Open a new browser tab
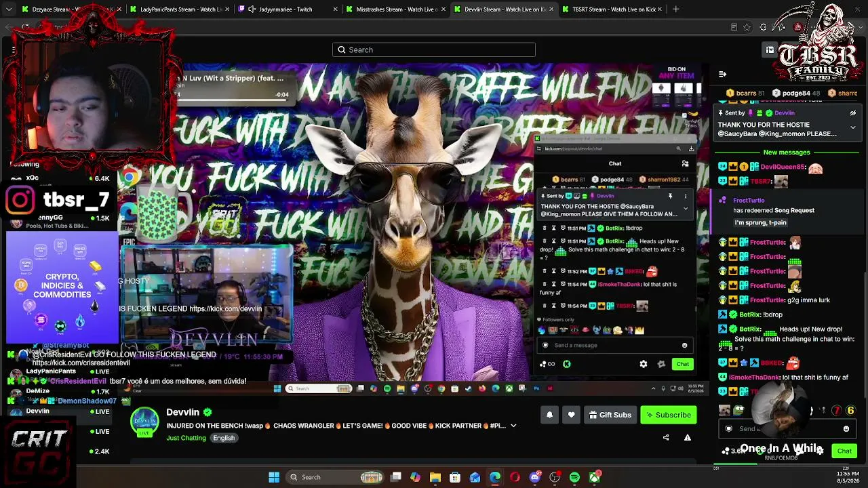The width and height of the screenshot is (868, 488). coord(675,9)
